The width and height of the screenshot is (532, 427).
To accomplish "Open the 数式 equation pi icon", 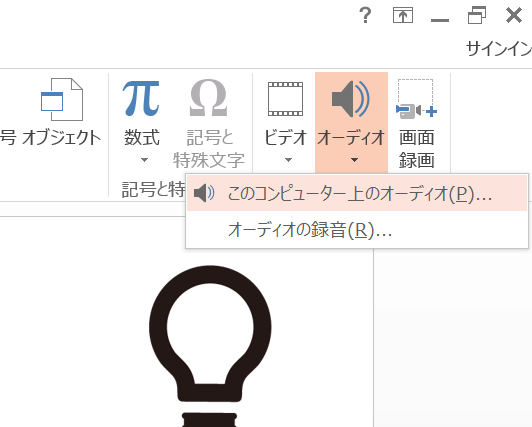I will [141, 98].
